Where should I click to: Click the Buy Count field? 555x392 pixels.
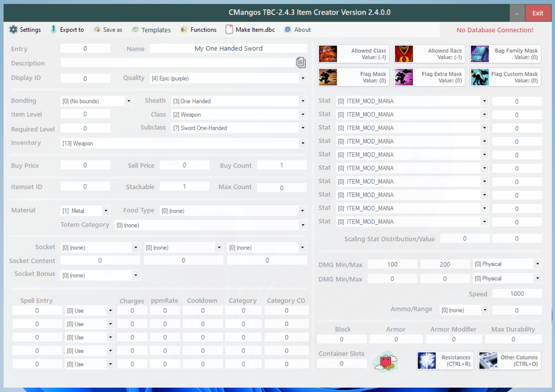(282, 165)
